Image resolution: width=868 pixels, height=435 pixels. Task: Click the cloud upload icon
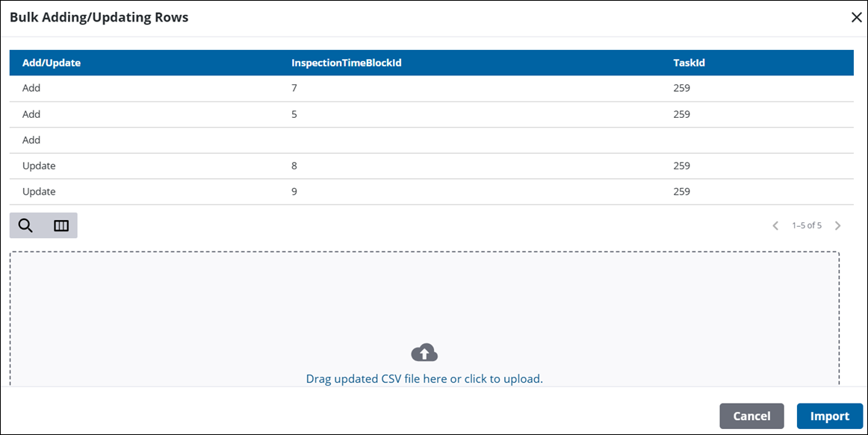coord(424,353)
